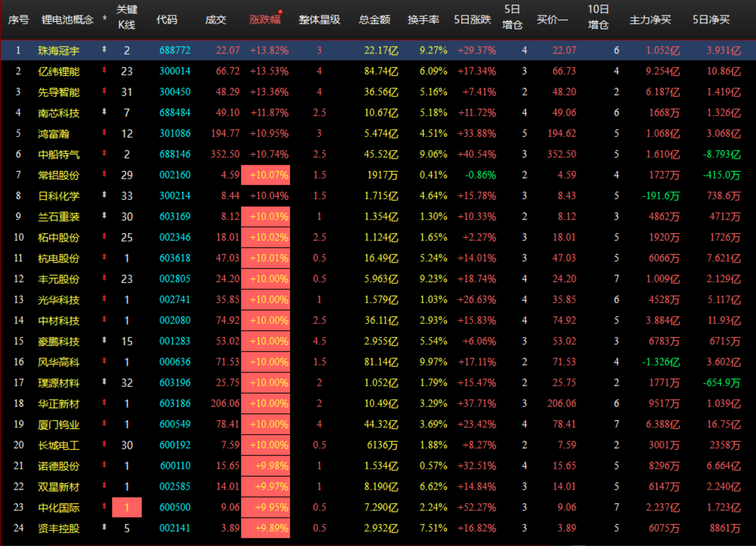Click the white marker icon beside 日科化学
This screenshot has width=756, height=546.
pyautogui.click(x=105, y=195)
